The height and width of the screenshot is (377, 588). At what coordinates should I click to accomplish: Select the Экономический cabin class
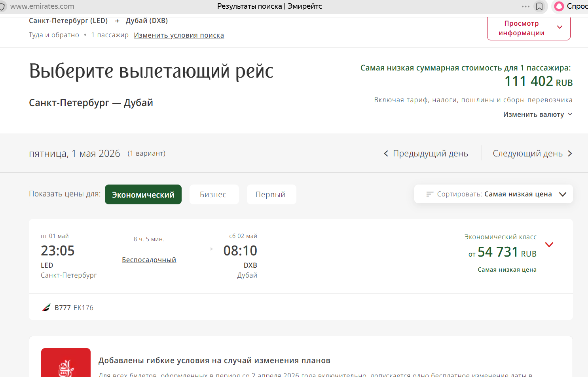[143, 194]
